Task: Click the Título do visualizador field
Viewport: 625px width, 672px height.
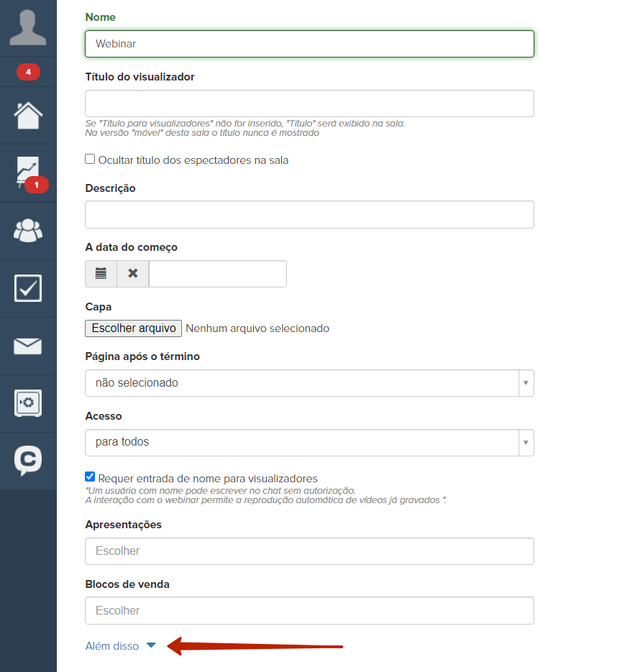Action: coord(309,103)
